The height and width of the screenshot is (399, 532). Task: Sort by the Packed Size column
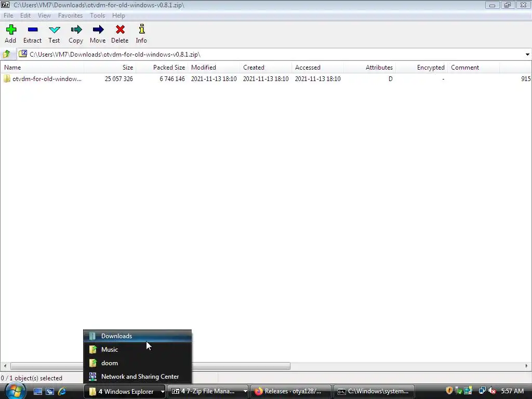(x=162, y=68)
